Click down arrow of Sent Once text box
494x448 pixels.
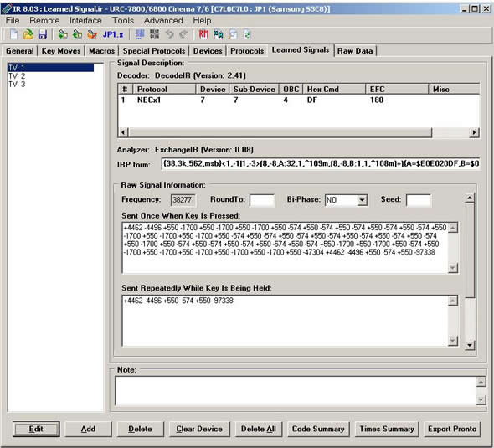[x=453, y=268]
